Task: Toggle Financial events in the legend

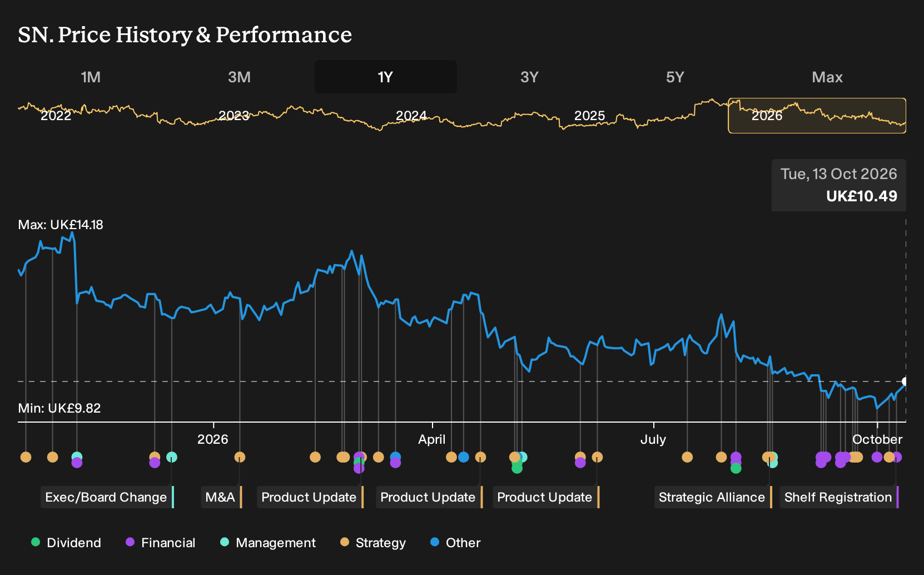Action: (x=161, y=543)
